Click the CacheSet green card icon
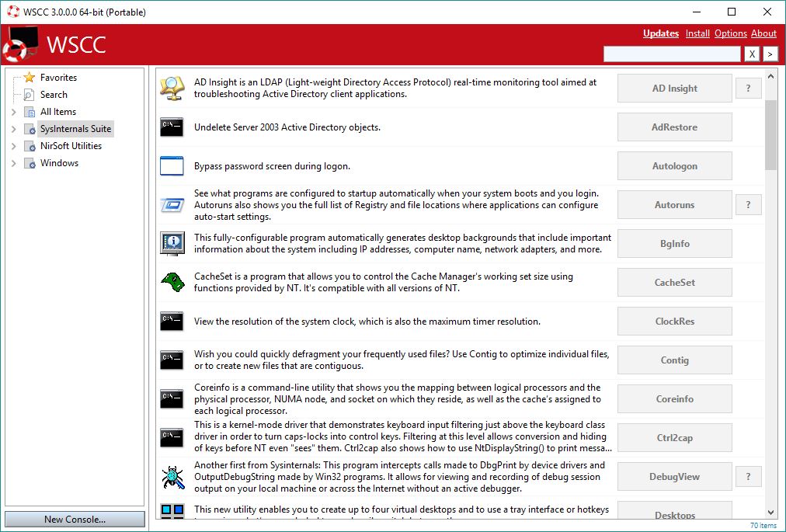The image size is (786, 532). coord(173,282)
